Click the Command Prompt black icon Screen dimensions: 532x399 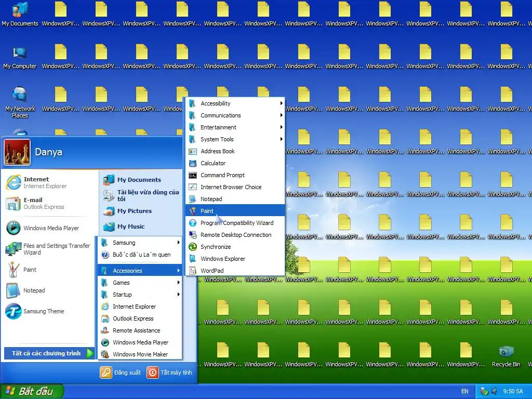click(x=192, y=176)
